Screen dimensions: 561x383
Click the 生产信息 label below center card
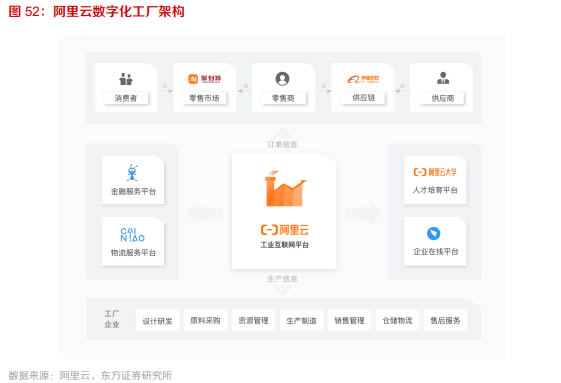pos(282,279)
